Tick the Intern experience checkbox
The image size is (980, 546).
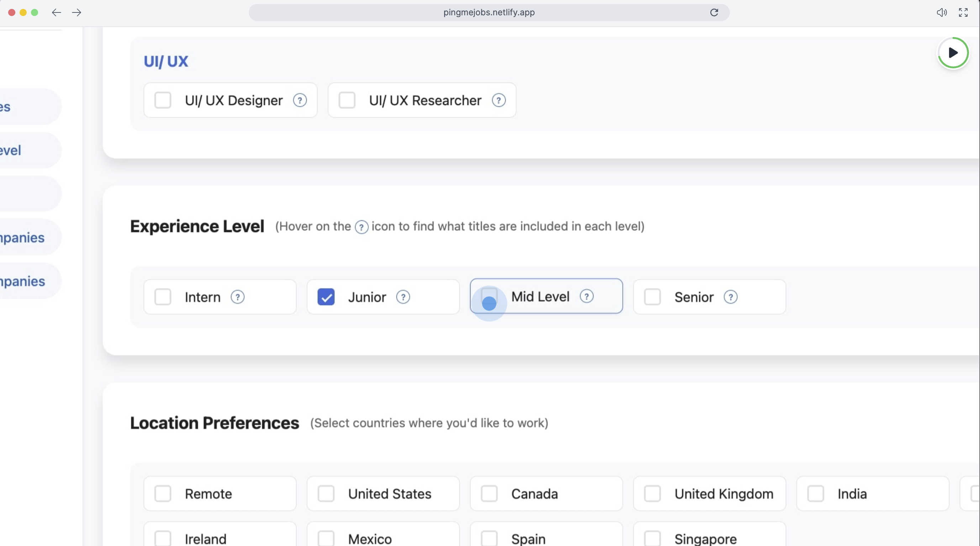click(x=163, y=297)
